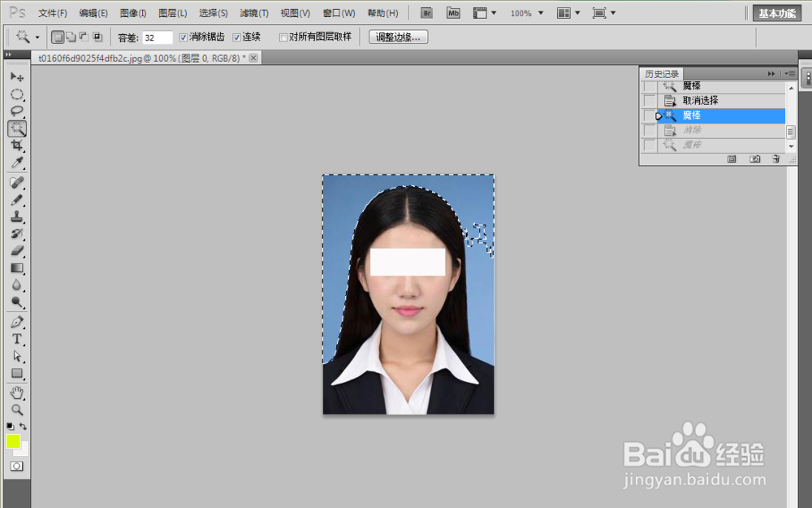Select the Gradient tool

pyautogui.click(x=17, y=268)
